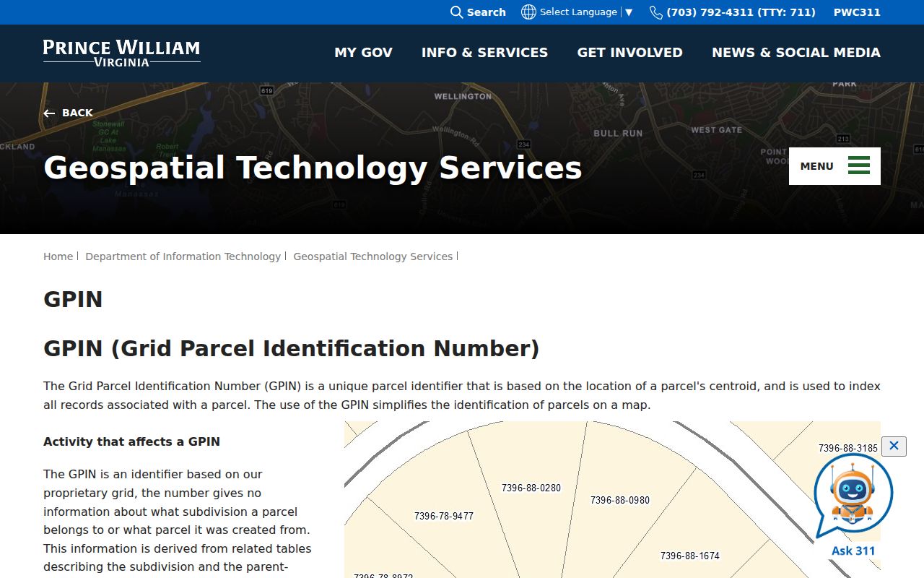Click the green hamburger menu icon
Screen dimensions: 924x578
click(x=858, y=165)
